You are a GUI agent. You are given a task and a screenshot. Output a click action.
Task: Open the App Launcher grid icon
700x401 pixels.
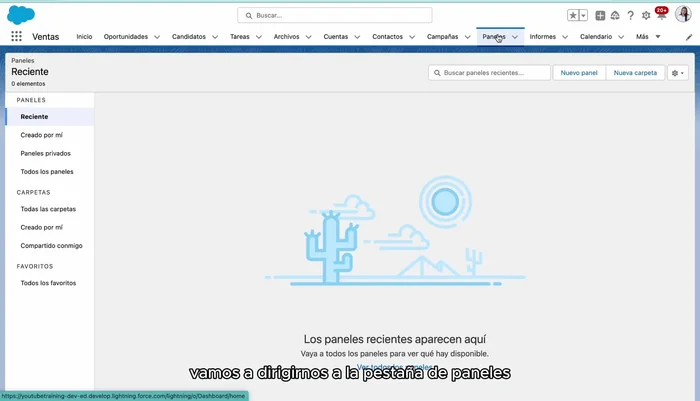(x=17, y=36)
